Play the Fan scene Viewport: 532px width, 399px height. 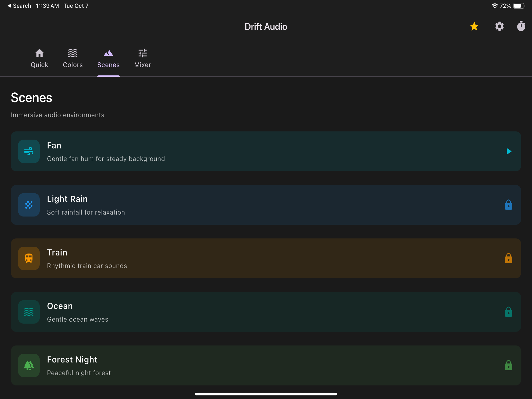point(509,151)
